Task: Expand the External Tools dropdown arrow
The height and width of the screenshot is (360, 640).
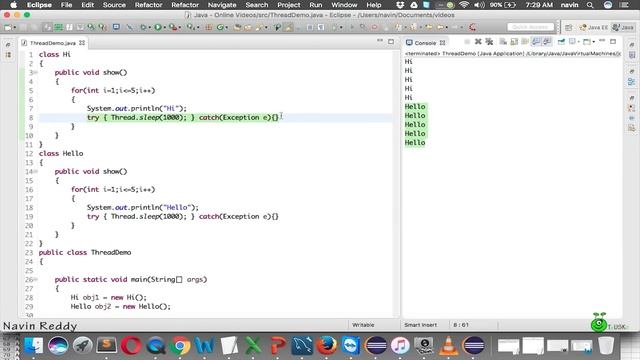Action: pyautogui.click(x=180, y=27)
